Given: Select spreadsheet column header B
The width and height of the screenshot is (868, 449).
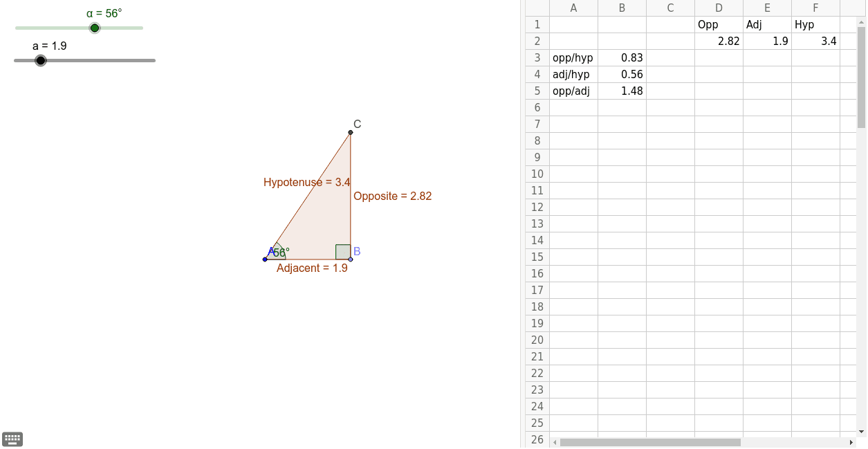Looking at the screenshot, I should (622, 8).
